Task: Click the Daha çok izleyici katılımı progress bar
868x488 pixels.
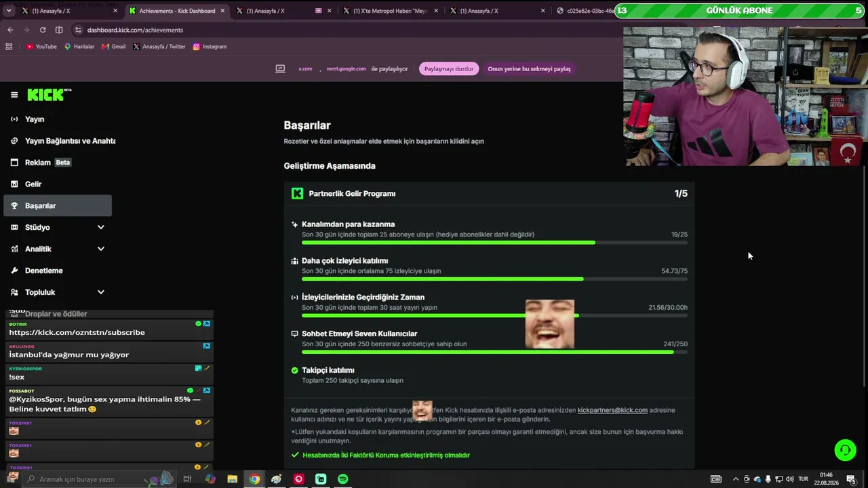Action: [494, 279]
